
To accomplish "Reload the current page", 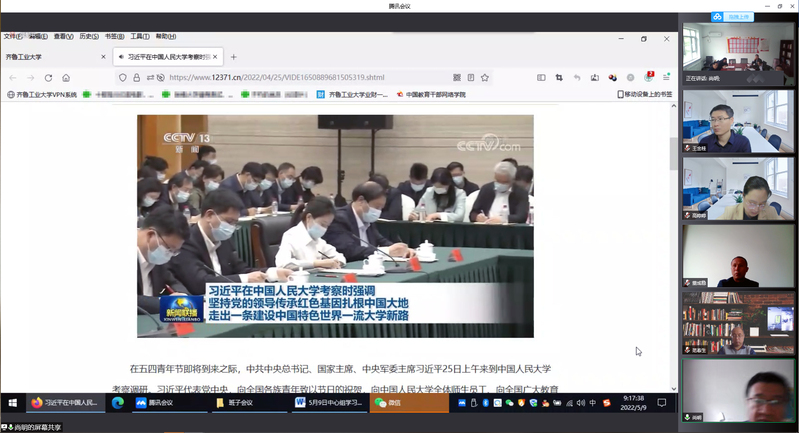I will pyautogui.click(x=48, y=78).
